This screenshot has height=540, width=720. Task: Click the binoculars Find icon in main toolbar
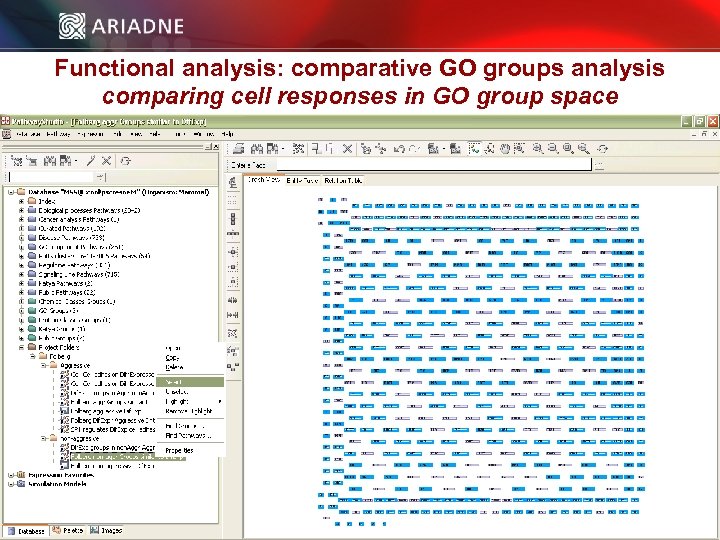tap(257, 148)
